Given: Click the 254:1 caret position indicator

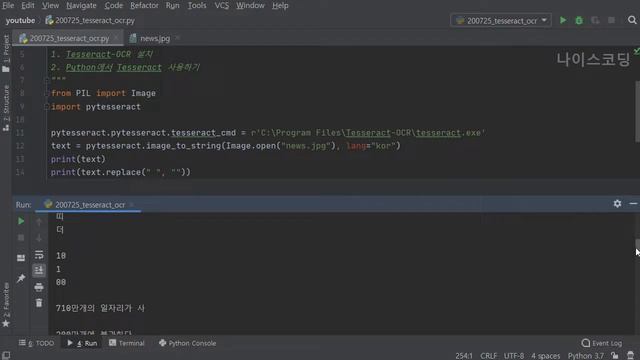Looking at the screenshot, I should click(x=464, y=356).
